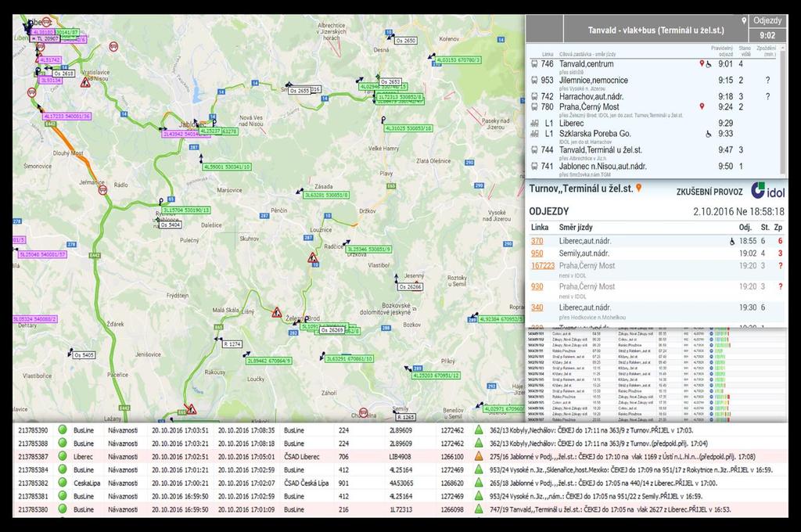Open line 930 link to Praha
This screenshot has height=532, width=801.
(537, 286)
